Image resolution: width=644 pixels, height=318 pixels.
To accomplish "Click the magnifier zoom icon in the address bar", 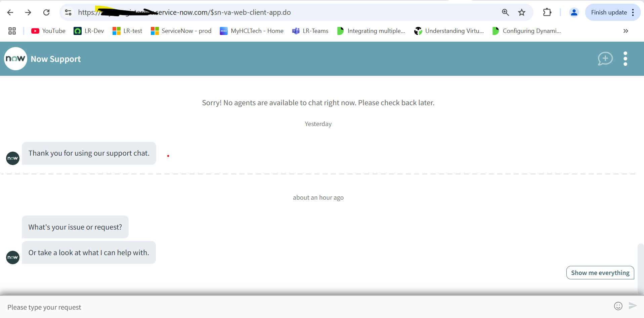I will pos(506,12).
